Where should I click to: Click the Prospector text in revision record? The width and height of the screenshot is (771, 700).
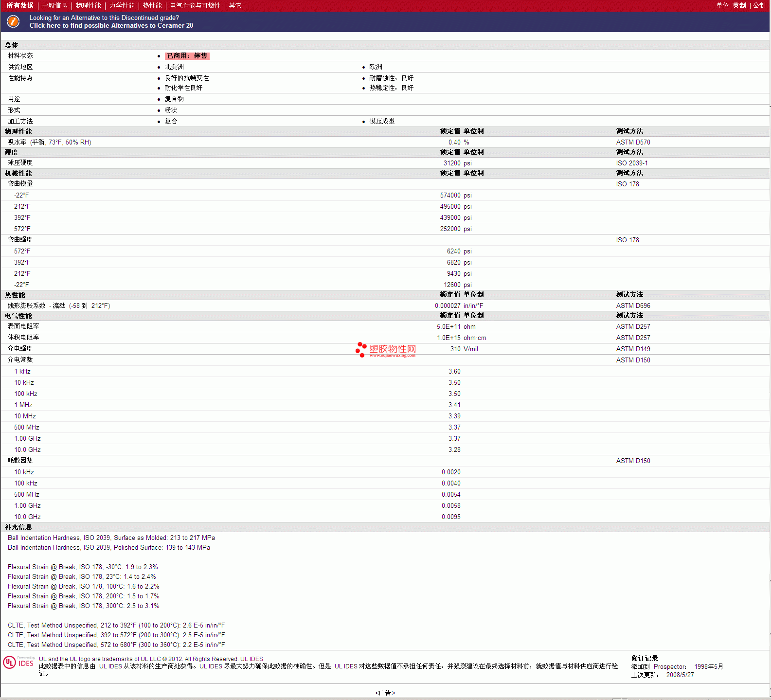click(x=669, y=667)
